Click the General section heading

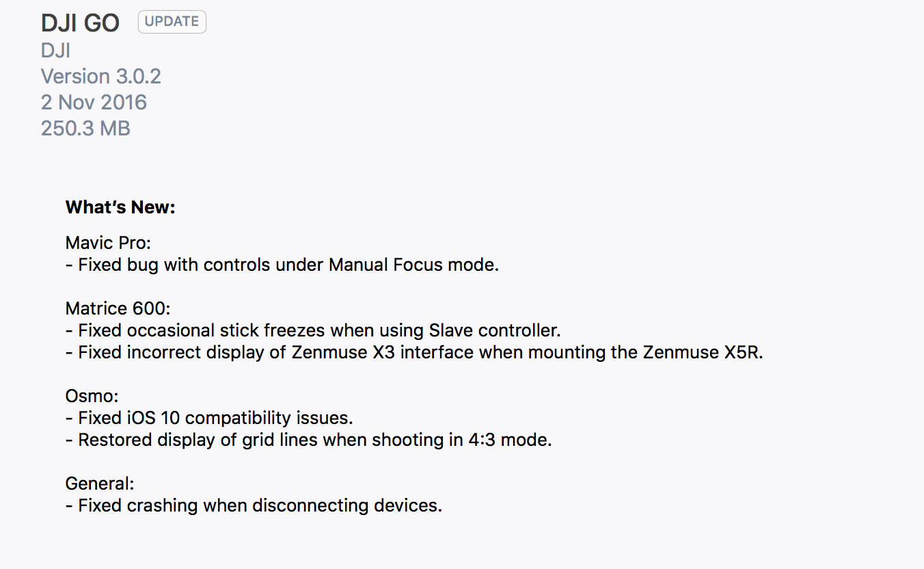tap(100, 484)
